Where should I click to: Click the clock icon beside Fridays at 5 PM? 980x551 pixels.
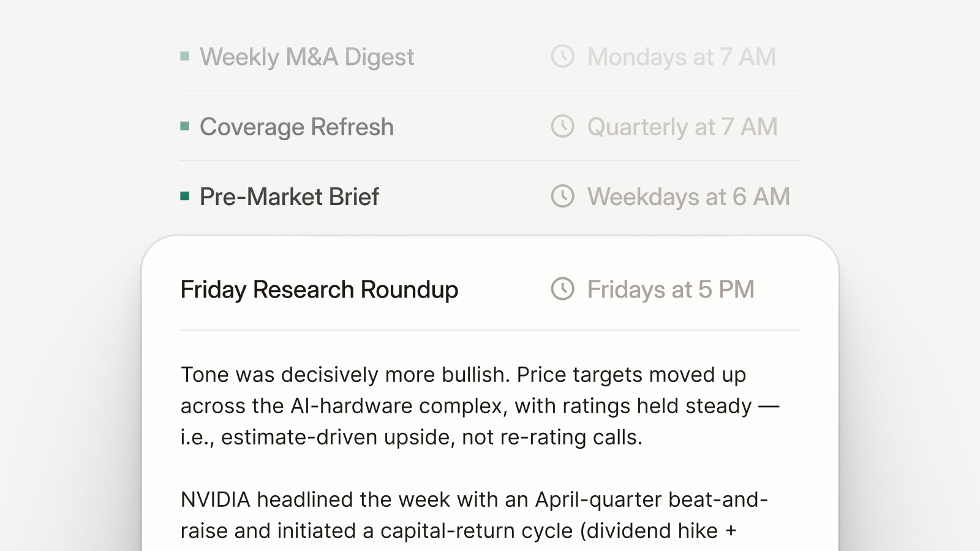coord(562,289)
